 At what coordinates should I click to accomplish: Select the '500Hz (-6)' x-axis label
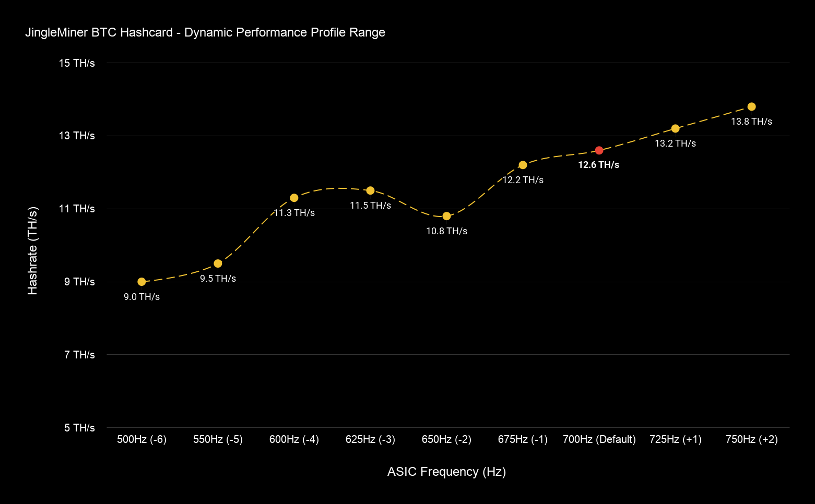(141, 439)
